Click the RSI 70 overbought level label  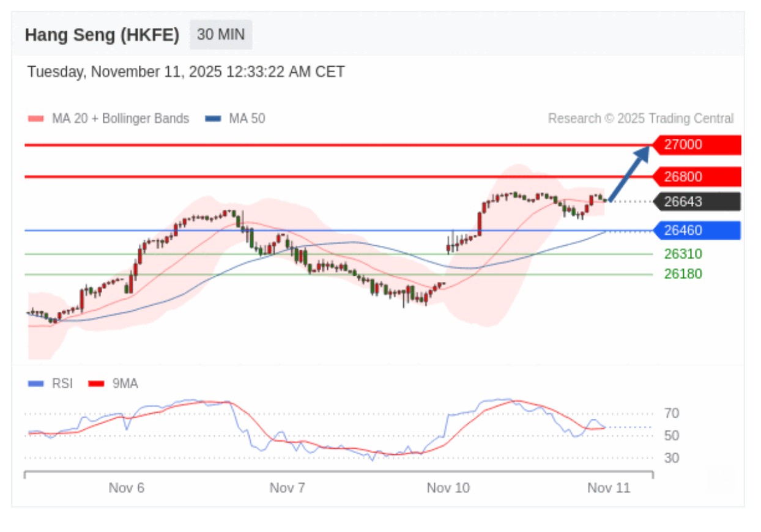tap(672, 414)
